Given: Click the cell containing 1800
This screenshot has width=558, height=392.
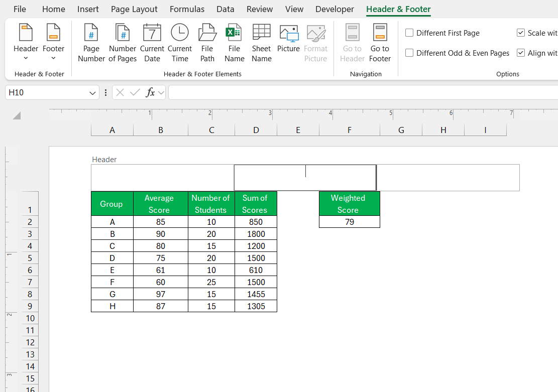Looking at the screenshot, I should coord(256,234).
